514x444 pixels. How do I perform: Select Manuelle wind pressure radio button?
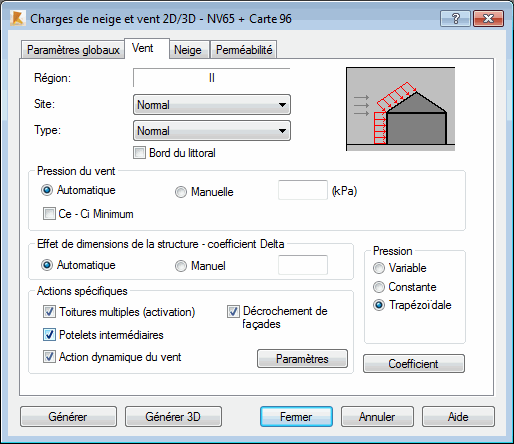pyautogui.click(x=181, y=192)
